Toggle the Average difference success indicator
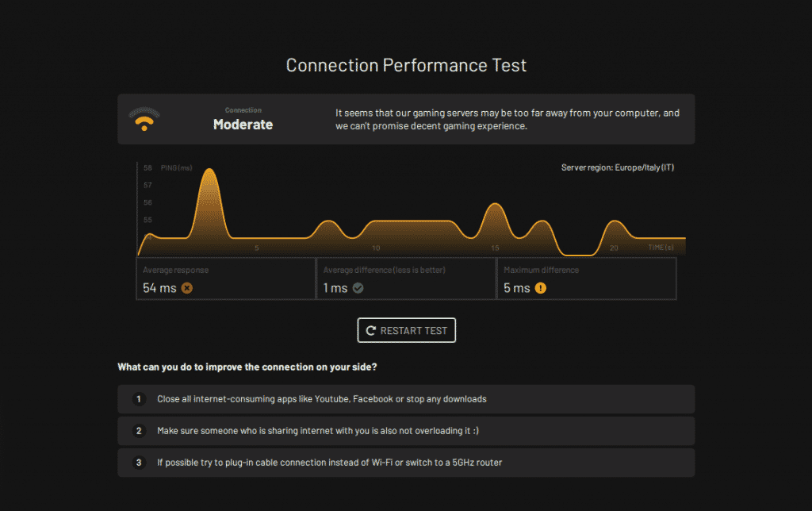812x511 pixels. pyautogui.click(x=357, y=288)
